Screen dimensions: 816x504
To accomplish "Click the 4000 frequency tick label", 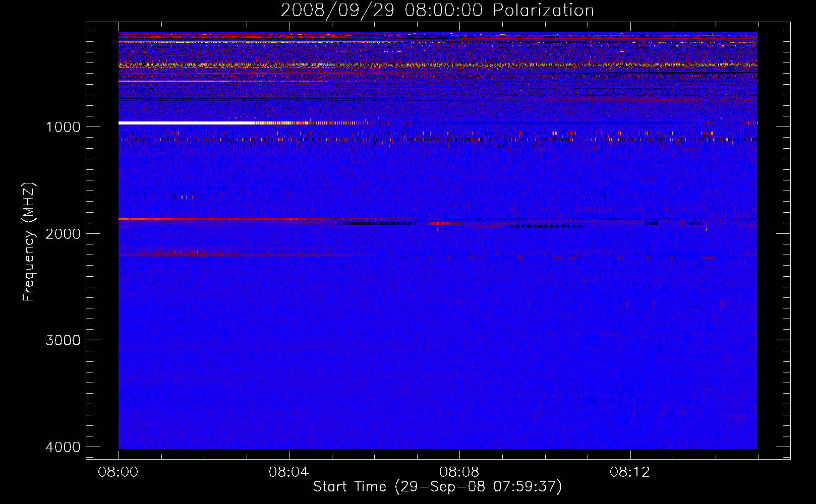I will click(x=63, y=447).
